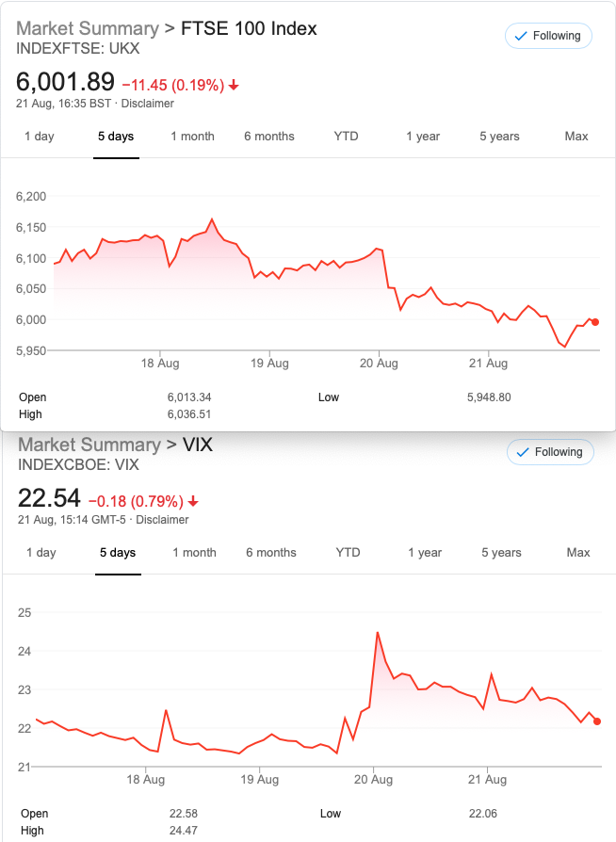Toggle the FTSE 100 Following button
616x842 pixels.
coord(548,36)
